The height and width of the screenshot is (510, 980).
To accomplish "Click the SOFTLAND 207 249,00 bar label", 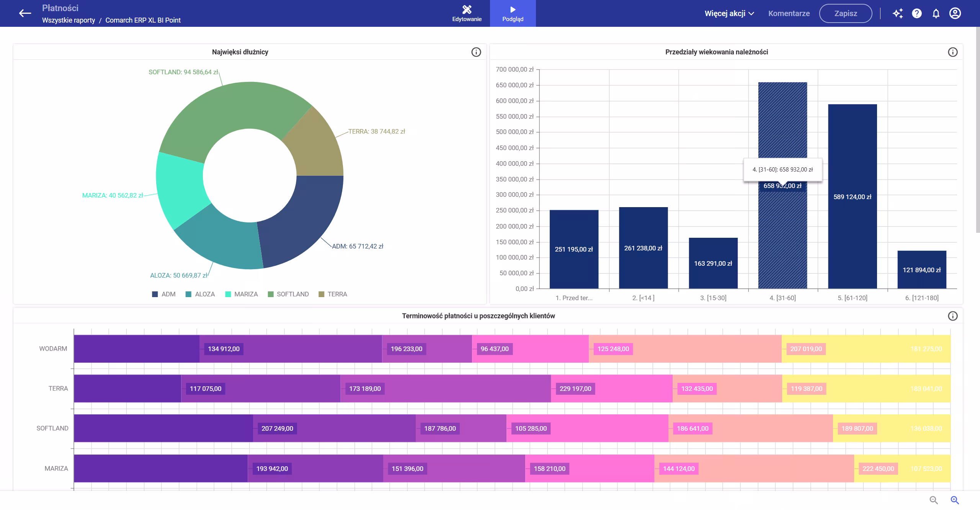I will pyautogui.click(x=277, y=428).
